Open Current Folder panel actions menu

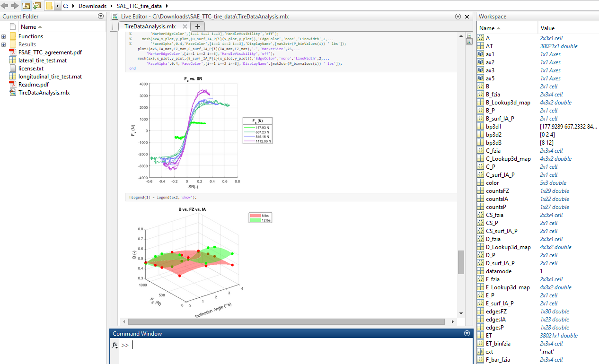click(100, 16)
